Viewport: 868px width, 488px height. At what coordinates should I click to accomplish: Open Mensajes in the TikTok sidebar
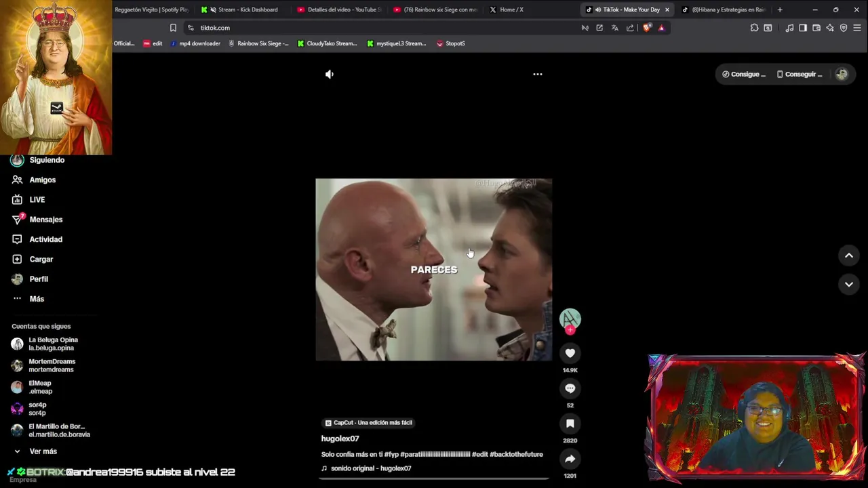pos(37,220)
